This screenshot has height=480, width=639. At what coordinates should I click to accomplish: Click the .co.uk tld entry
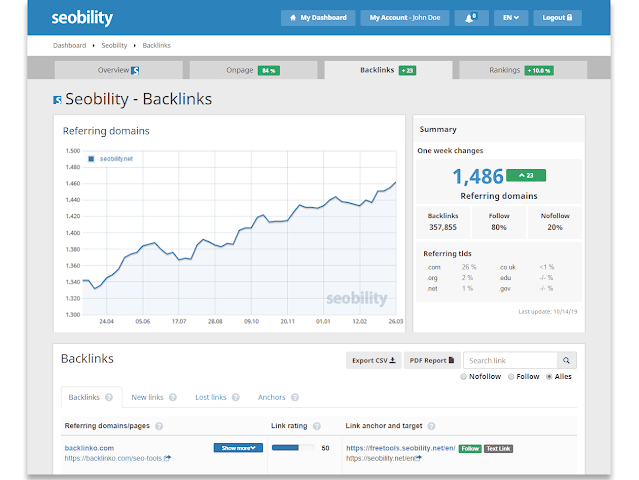[507, 267]
